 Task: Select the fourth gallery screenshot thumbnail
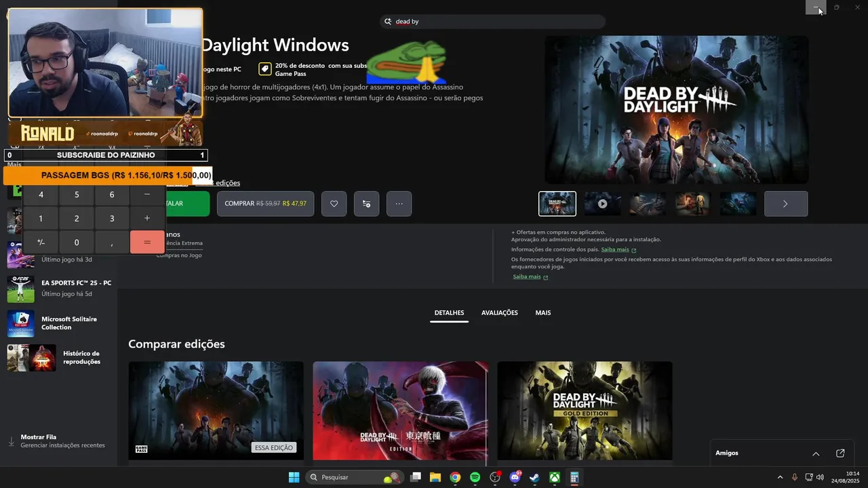click(693, 203)
